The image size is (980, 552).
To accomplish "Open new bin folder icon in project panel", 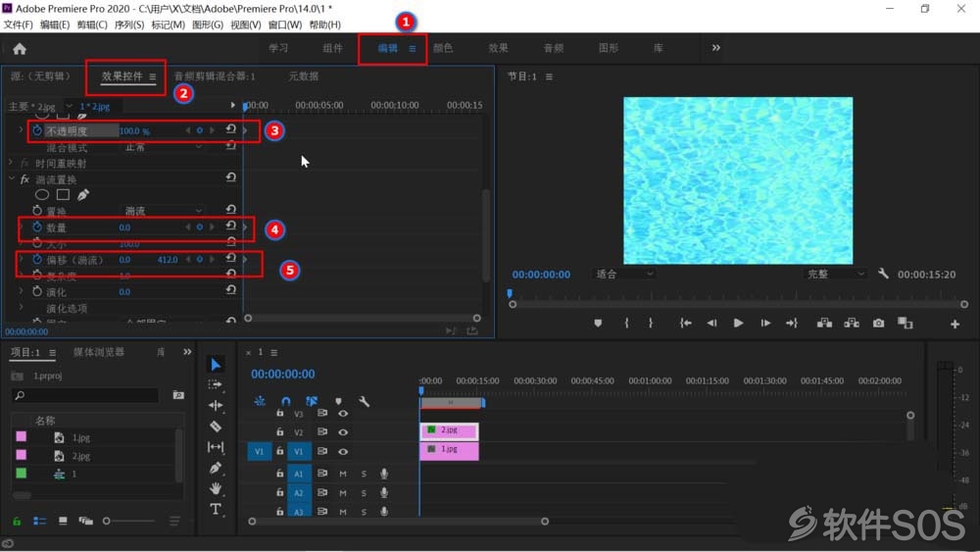I will pyautogui.click(x=178, y=394).
